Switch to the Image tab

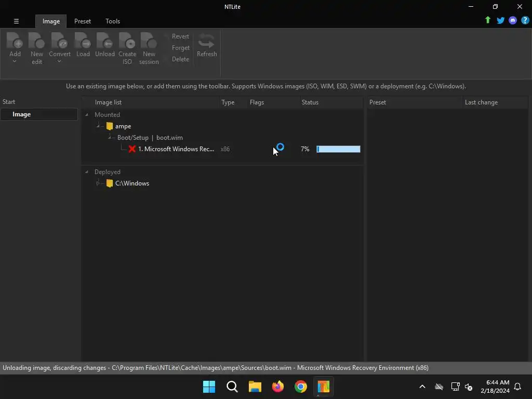pos(51,21)
